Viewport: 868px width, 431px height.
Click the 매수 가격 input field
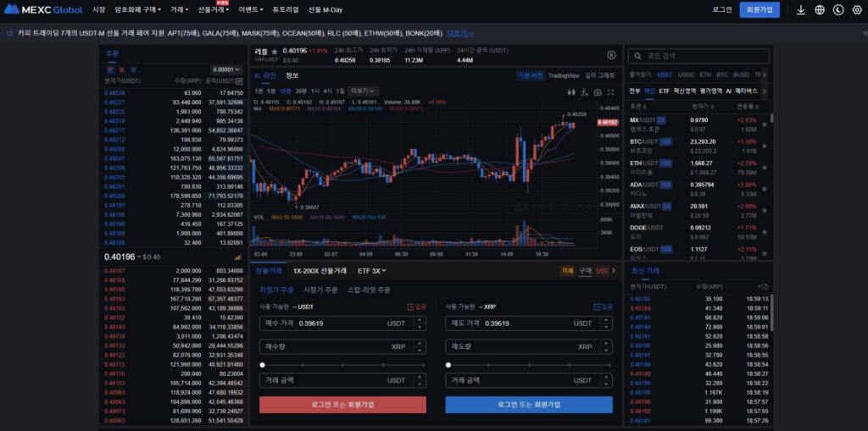pyautogui.click(x=342, y=323)
